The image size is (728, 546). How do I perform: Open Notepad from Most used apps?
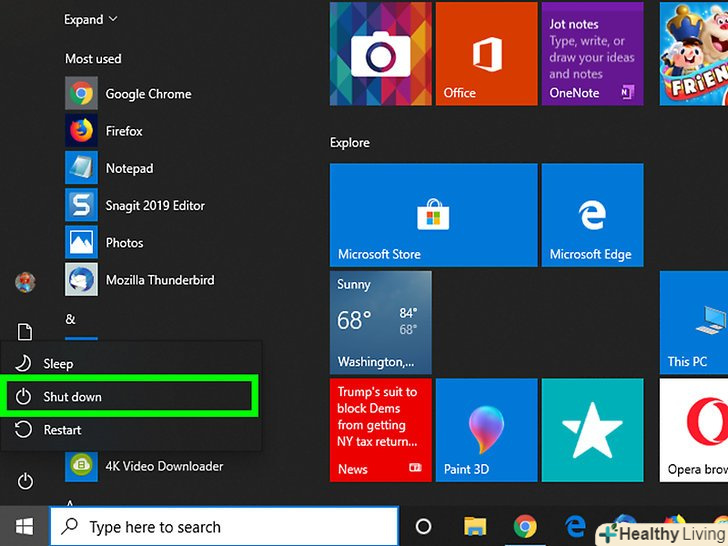[128, 168]
